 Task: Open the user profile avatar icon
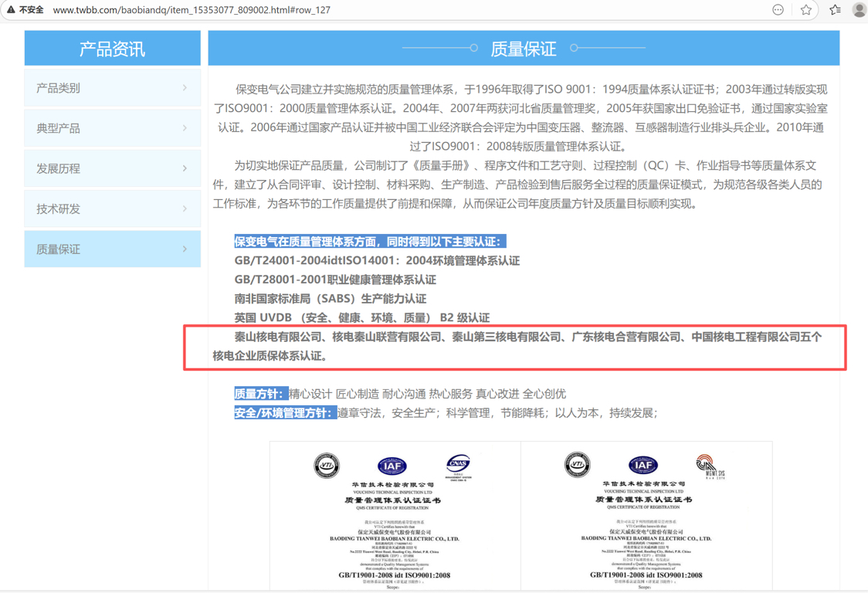point(860,9)
